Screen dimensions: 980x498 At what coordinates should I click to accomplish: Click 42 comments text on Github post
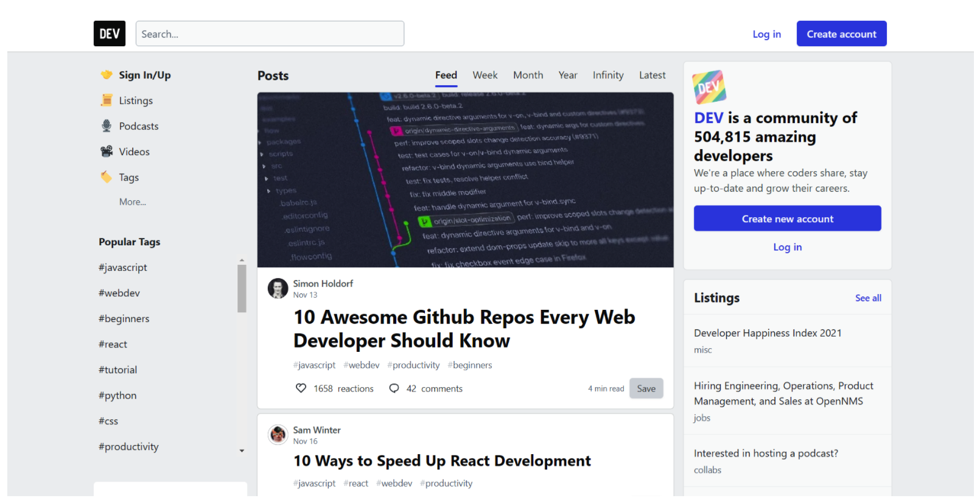435,388
